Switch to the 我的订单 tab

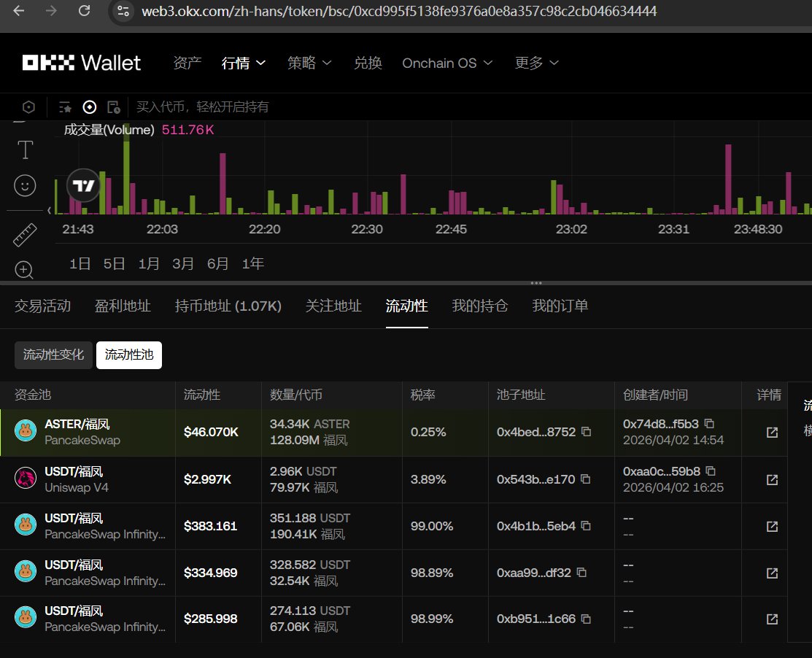(560, 306)
